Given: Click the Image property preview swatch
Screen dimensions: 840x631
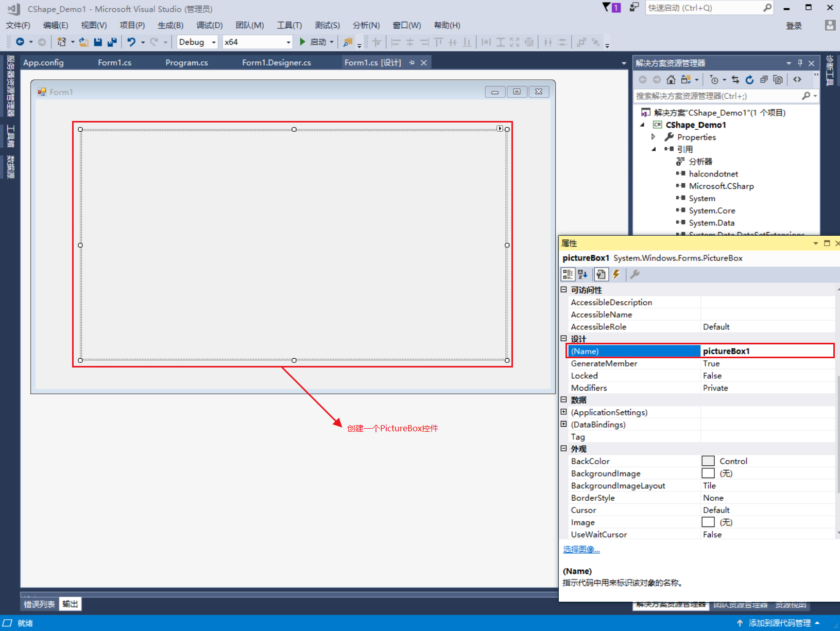Looking at the screenshot, I should 708,522.
